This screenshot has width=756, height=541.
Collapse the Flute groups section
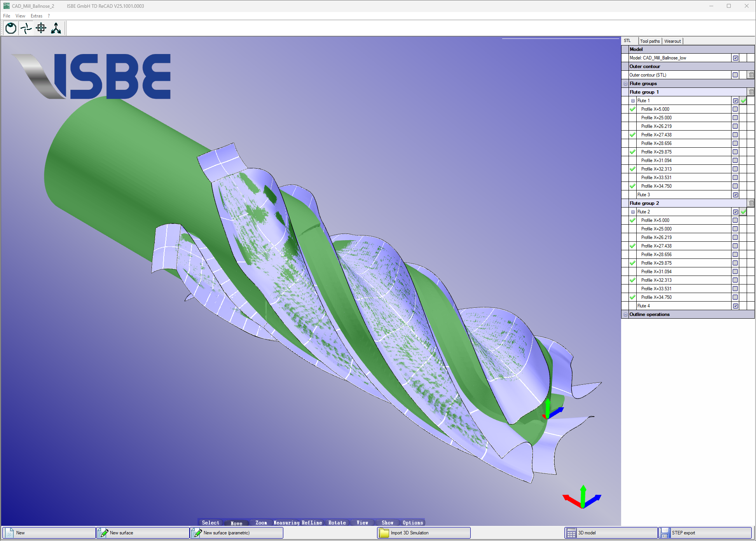pyautogui.click(x=625, y=84)
